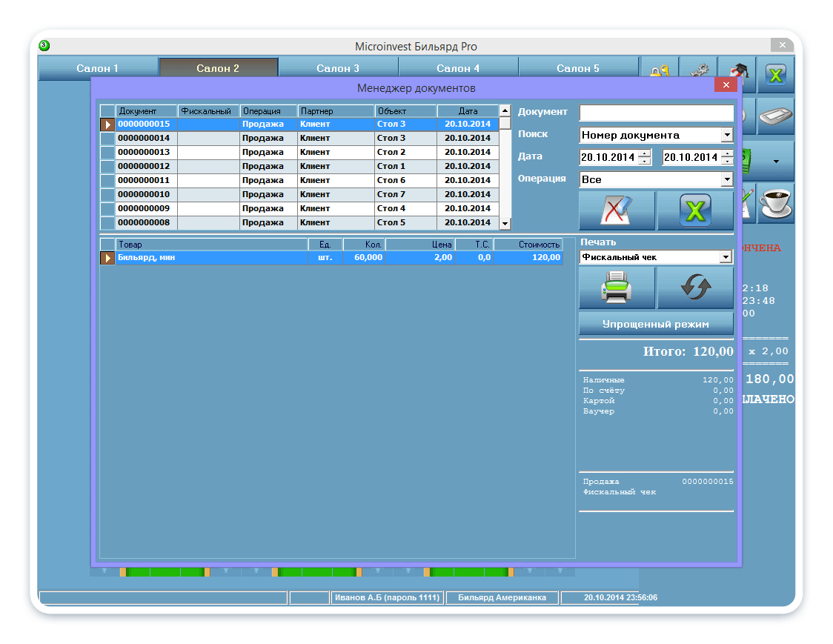Select document row 0000000012
This screenshot has width=833, height=644.
(144, 167)
